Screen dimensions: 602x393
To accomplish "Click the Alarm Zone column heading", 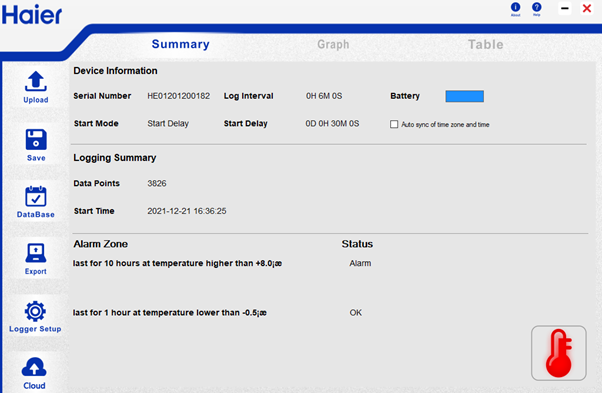I will 101,244.
